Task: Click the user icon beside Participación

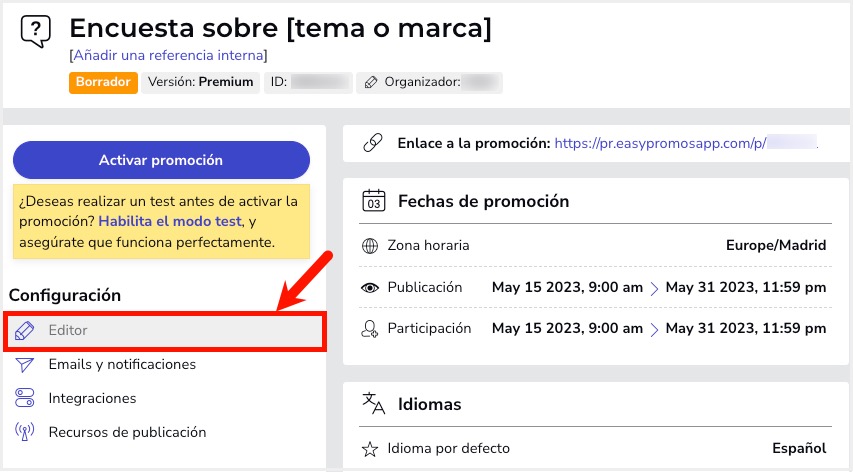Action: (370, 328)
